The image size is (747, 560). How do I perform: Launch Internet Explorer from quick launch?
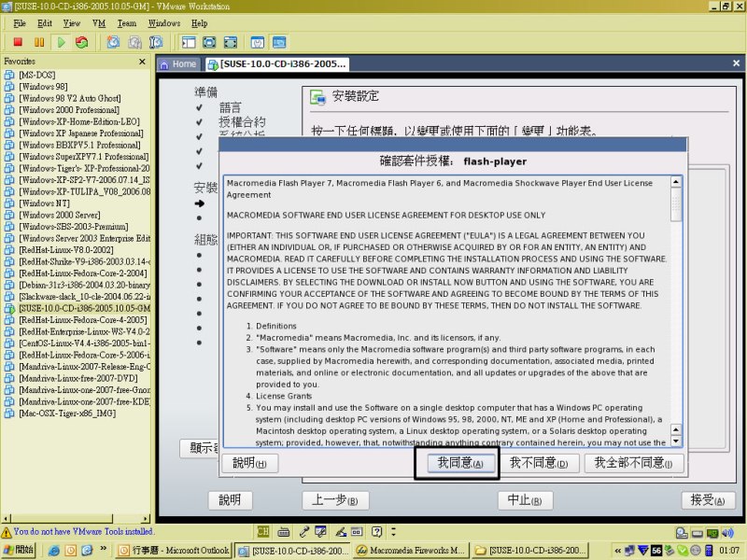[x=54, y=551]
